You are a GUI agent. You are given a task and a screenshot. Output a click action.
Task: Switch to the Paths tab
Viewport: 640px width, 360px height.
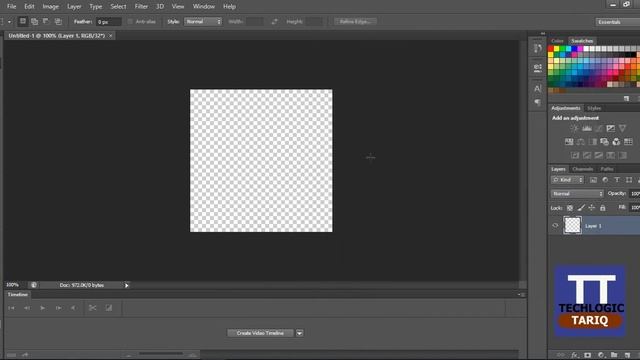(x=607, y=169)
